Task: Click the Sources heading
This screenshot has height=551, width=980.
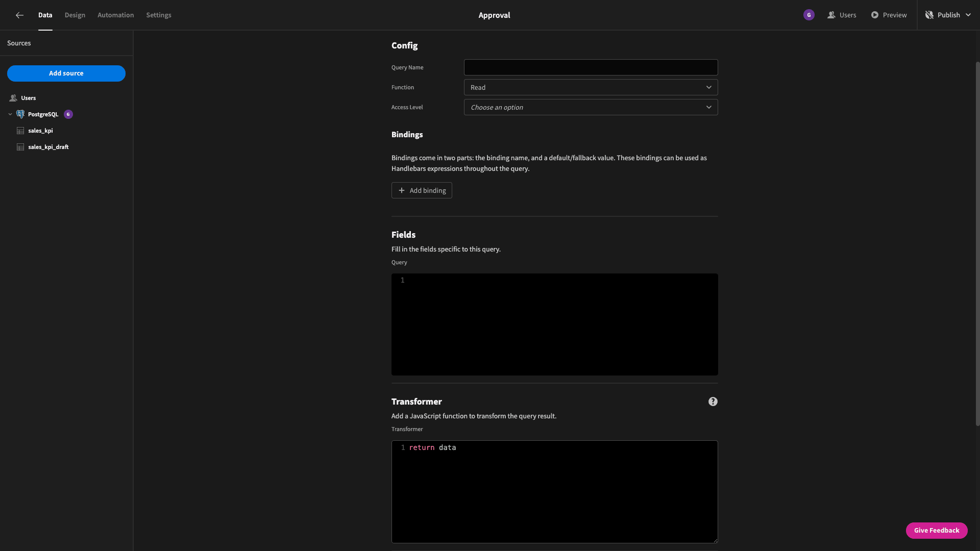Action: (19, 43)
